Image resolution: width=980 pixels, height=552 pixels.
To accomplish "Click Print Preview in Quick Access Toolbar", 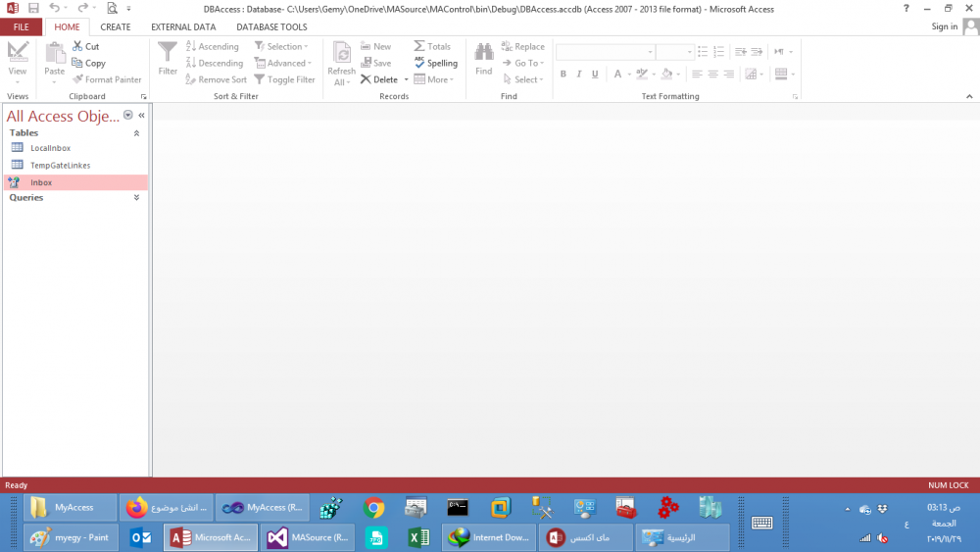I will point(112,8).
